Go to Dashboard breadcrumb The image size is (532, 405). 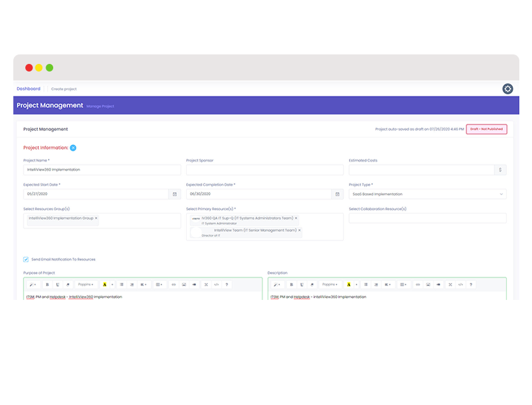[x=28, y=89]
